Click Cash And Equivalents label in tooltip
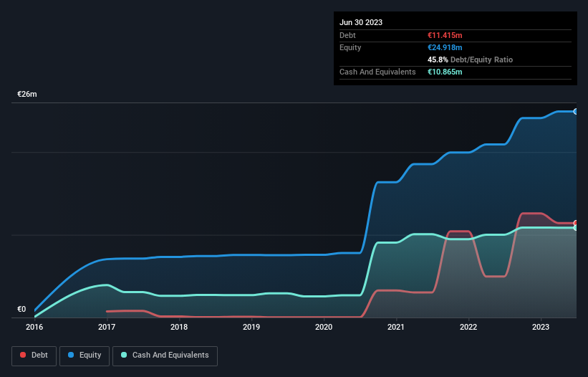The width and height of the screenshot is (588, 377). 377,72
